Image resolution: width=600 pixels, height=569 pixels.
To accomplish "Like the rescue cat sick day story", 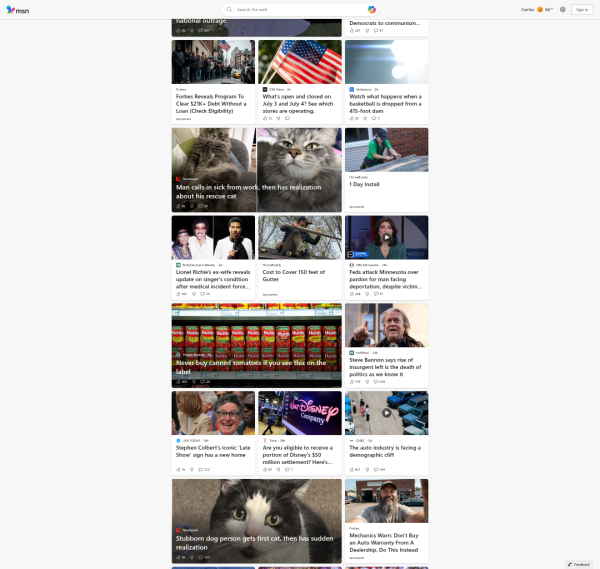I will point(181,206).
